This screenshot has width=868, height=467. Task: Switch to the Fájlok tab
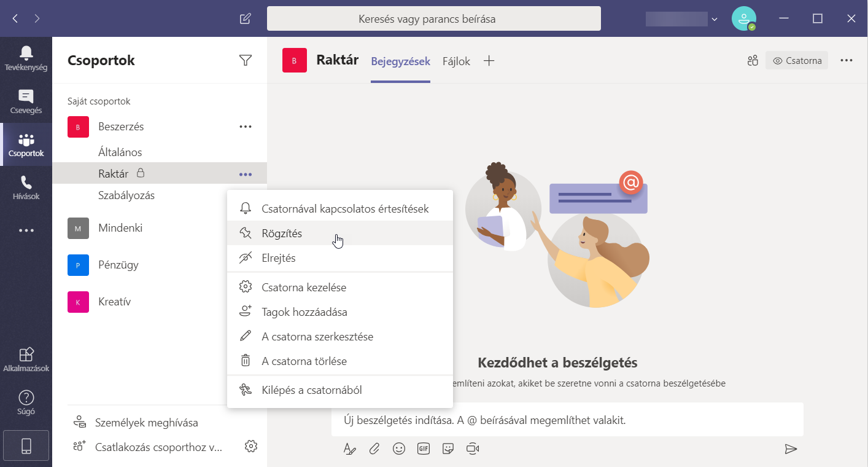click(456, 61)
